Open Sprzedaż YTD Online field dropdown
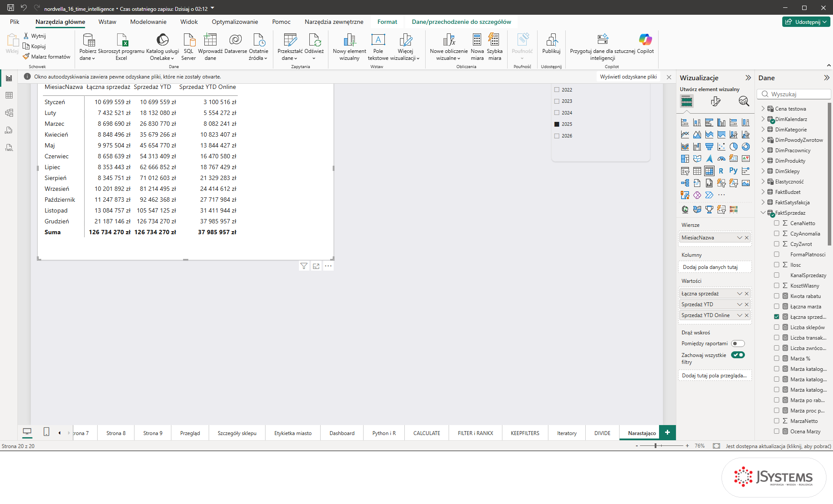833x504 pixels. click(740, 315)
